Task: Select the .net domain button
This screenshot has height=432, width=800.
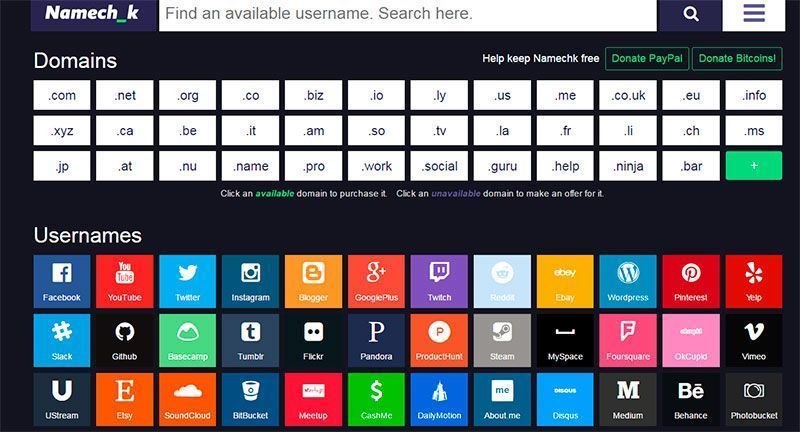Action: coord(124,95)
